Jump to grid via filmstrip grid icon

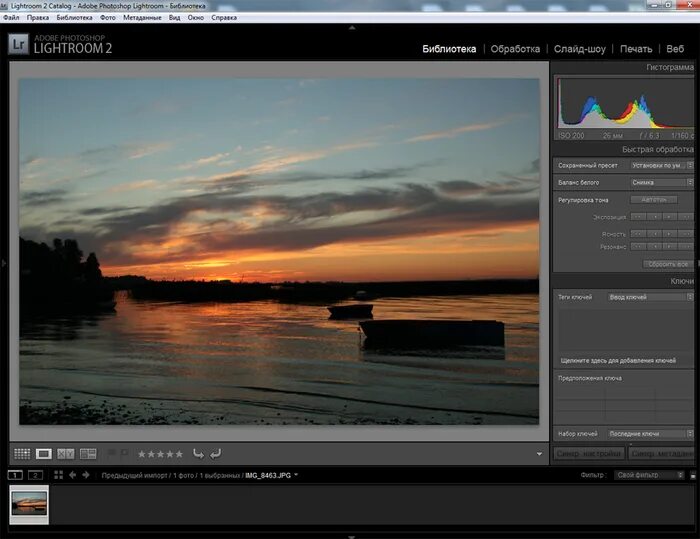[x=58, y=475]
